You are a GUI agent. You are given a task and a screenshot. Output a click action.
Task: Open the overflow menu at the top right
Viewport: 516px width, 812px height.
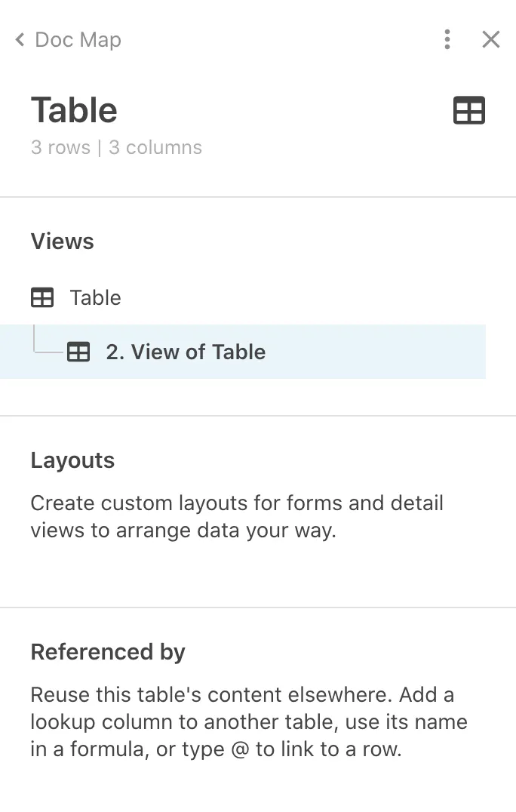(x=447, y=39)
